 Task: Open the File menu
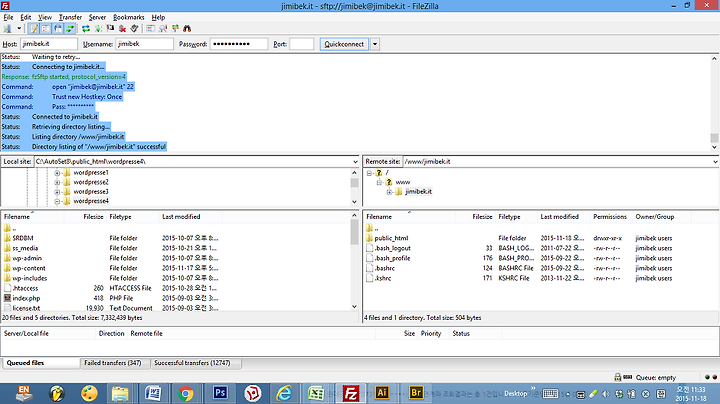(x=8, y=17)
